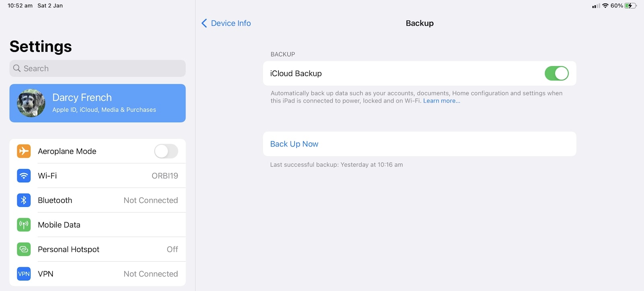The height and width of the screenshot is (291, 644).
Task: Tap the green Mobile Data antenna icon
Action: (24, 225)
